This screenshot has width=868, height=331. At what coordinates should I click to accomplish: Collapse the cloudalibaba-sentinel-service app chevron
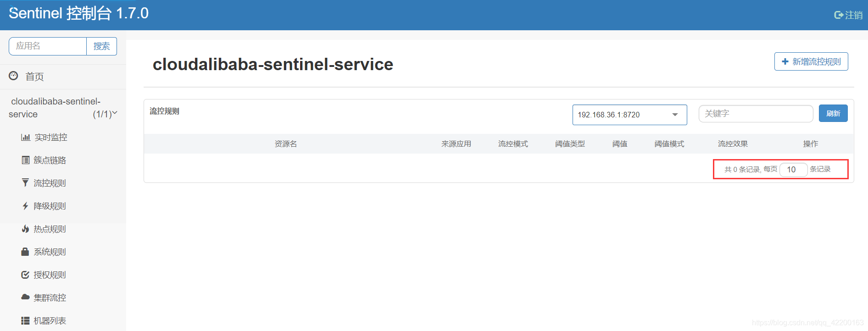[115, 113]
